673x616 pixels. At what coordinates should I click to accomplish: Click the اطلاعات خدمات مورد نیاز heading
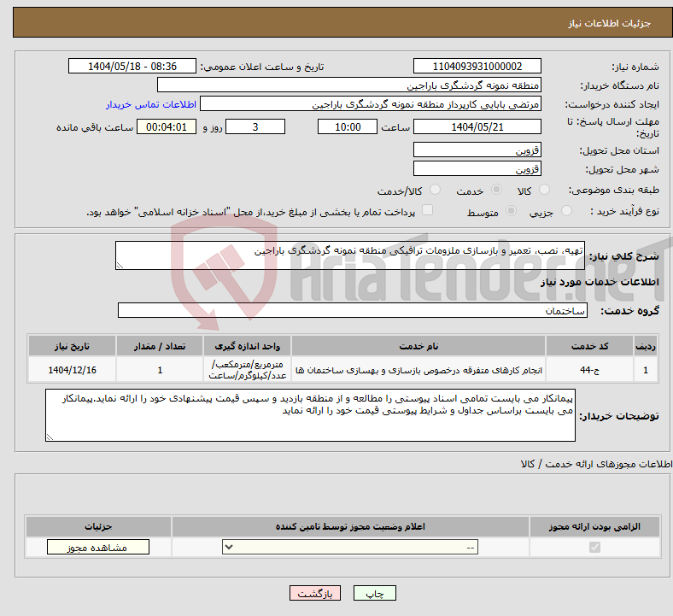(600, 282)
